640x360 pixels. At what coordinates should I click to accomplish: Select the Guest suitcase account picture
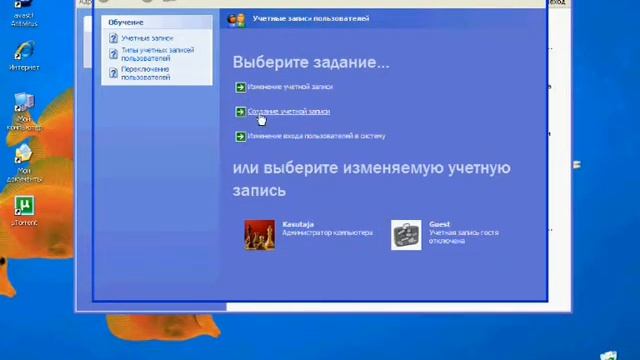click(x=406, y=235)
